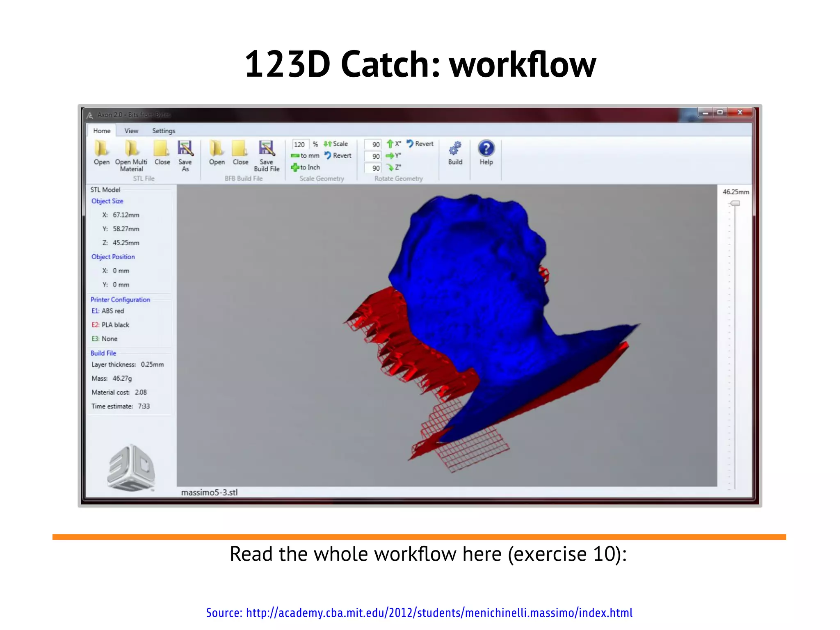Revert the rotate geometry changes
This screenshot has height=630, width=840.
pyautogui.click(x=420, y=144)
